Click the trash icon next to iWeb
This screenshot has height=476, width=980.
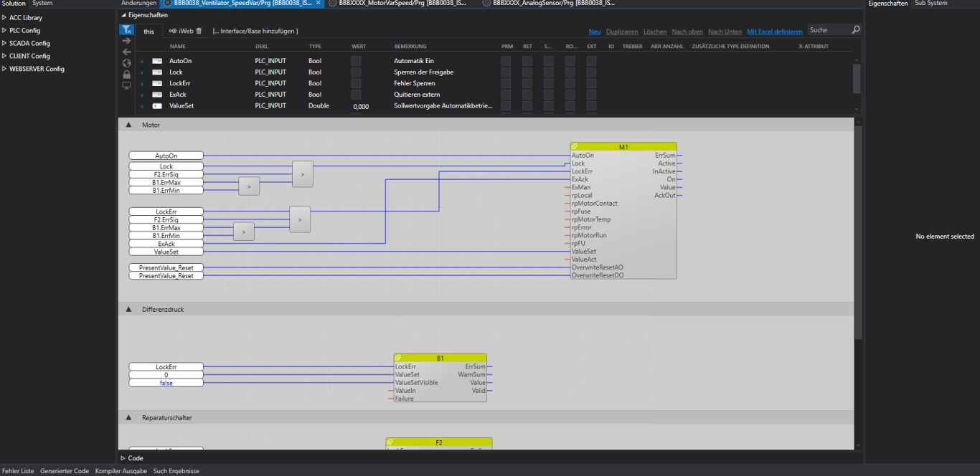pos(199,31)
